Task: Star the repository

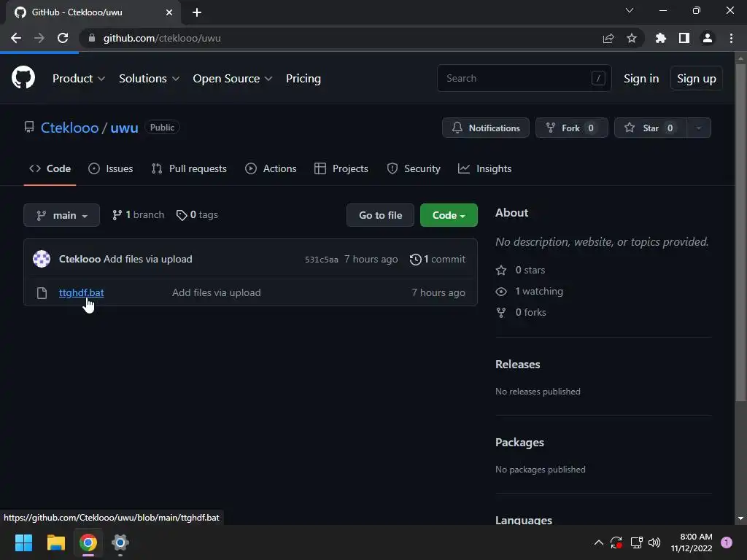Action: [x=651, y=128]
